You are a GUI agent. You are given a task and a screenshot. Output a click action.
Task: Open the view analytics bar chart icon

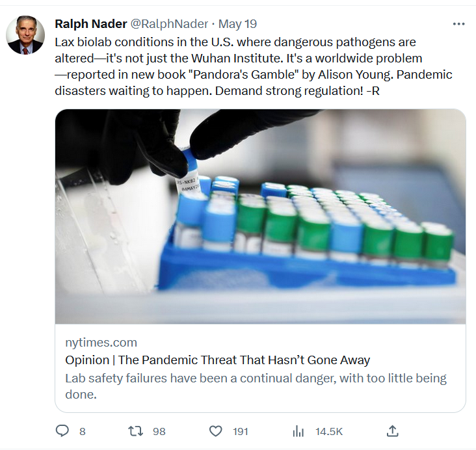tap(298, 431)
